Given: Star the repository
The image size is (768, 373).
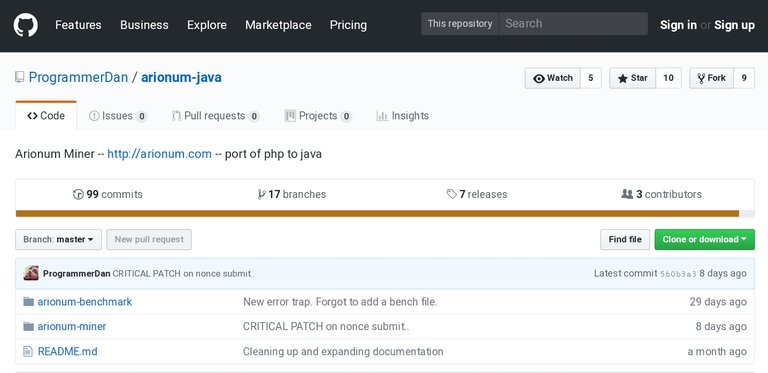Looking at the screenshot, I should point(632,78).
